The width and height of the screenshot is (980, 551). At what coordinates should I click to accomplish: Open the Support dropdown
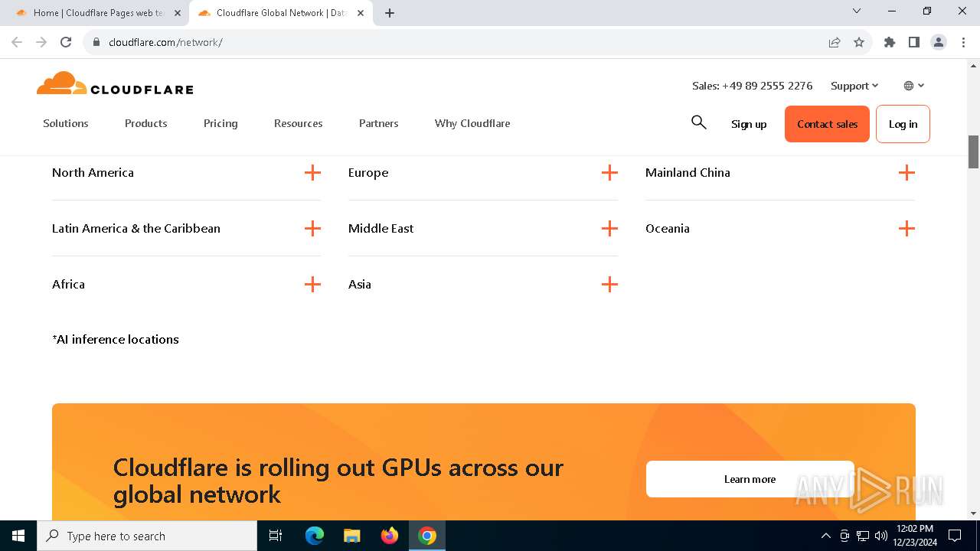(x=854, y=86)
